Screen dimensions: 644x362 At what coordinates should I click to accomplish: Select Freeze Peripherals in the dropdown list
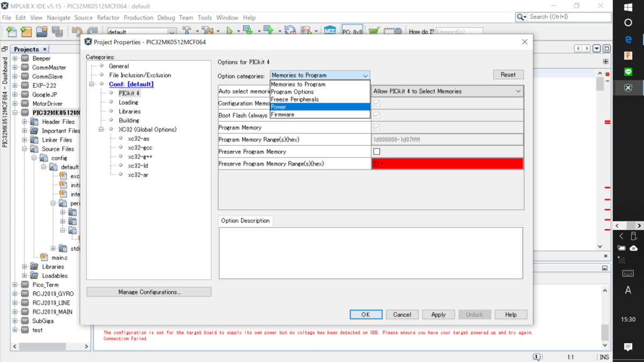[320, 99]
